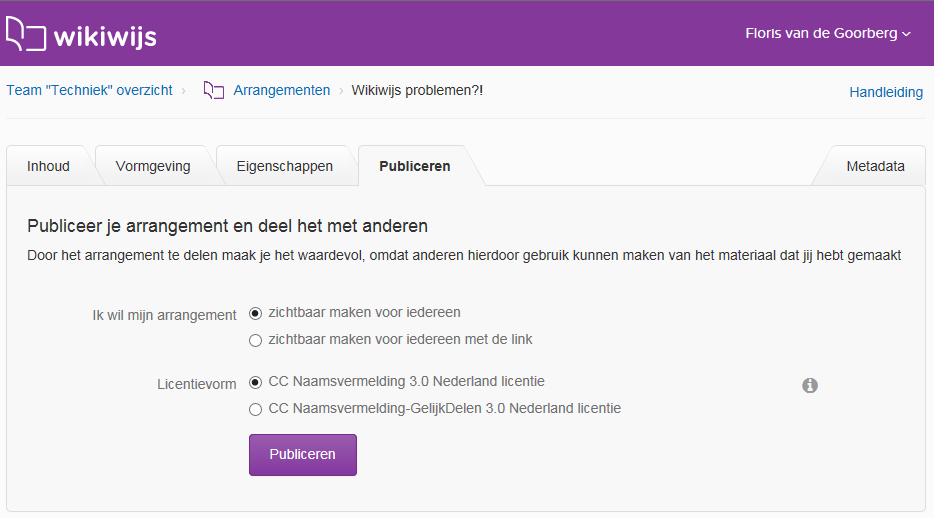The image size is (934, 518).
Task: Switch to the Vormgeving tab
Action: 153,166
